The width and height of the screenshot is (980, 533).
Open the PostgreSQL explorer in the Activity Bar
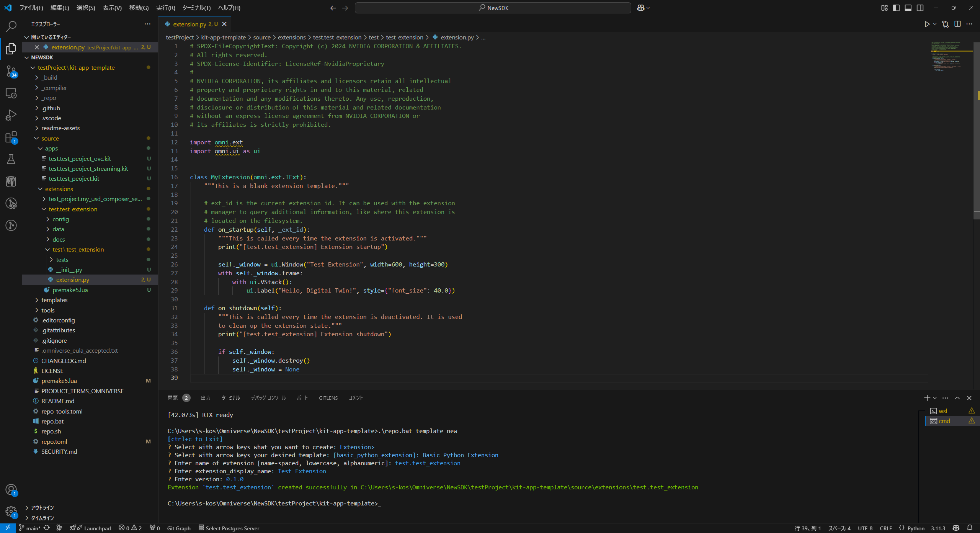pos(11,181)
